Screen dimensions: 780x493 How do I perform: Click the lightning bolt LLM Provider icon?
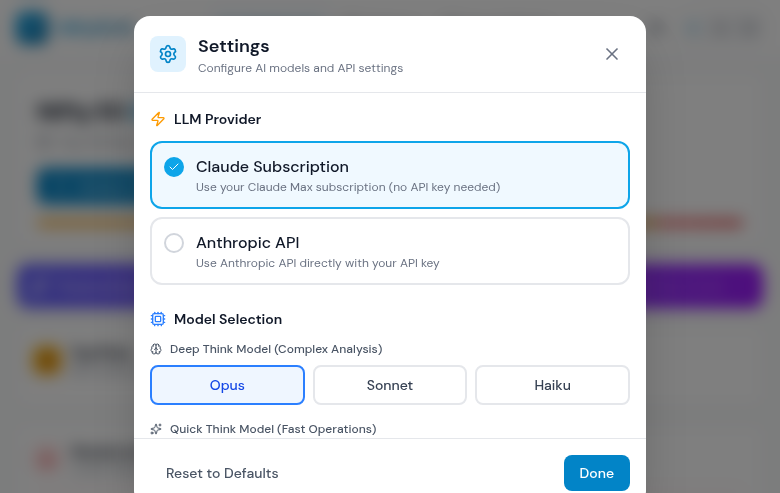coord(158,119)
